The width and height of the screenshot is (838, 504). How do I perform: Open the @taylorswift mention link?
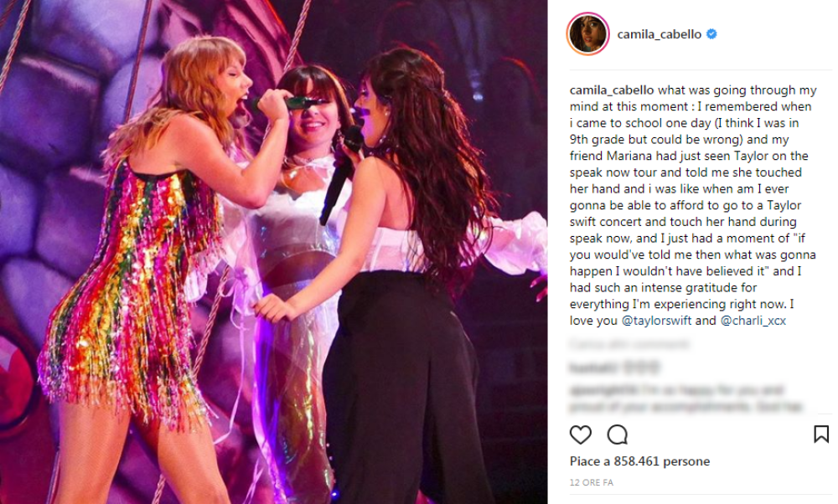[x=656, y=321]
